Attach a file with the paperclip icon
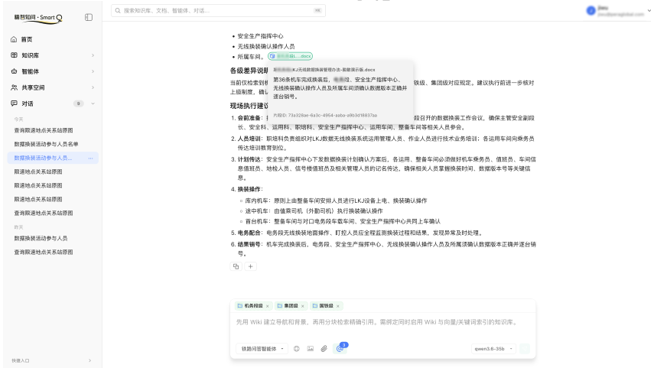The height and width of the screenshot is (372, 651). click(324, 349)
